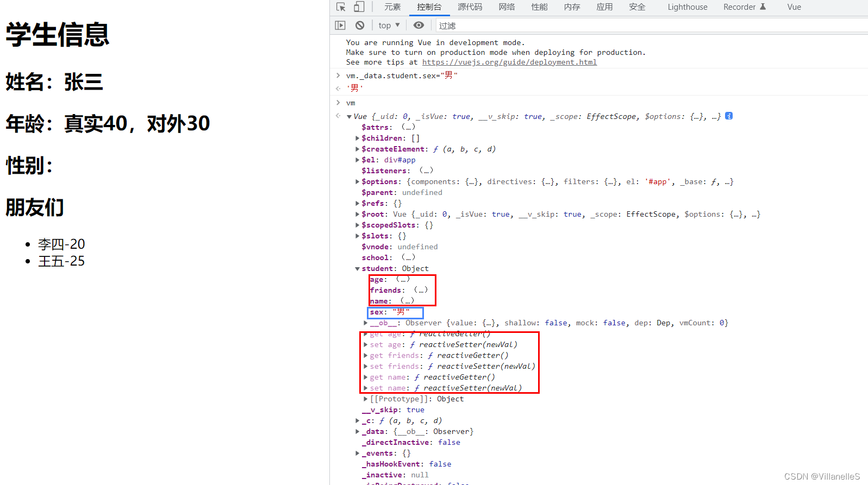Expand the $slots entry

point(357,236)
